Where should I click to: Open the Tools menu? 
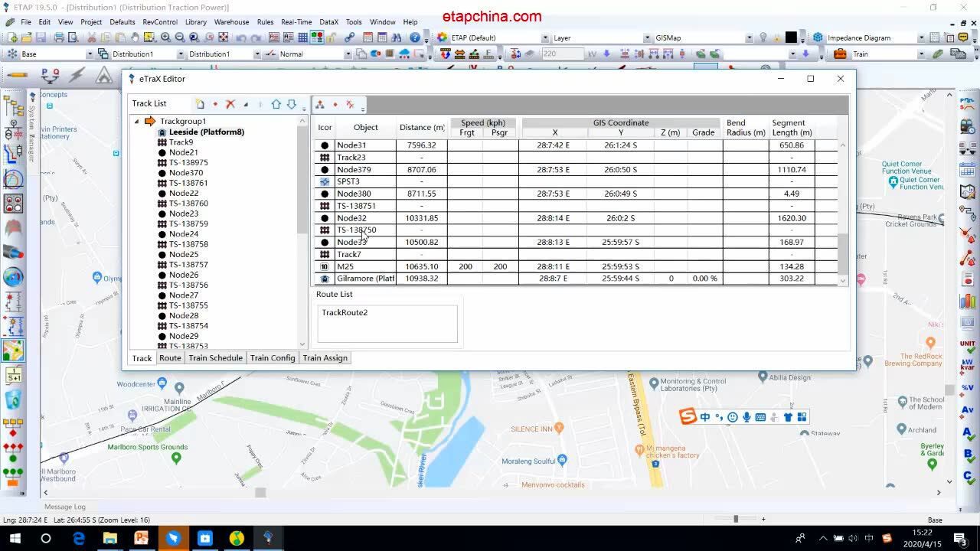pos(353,21)
